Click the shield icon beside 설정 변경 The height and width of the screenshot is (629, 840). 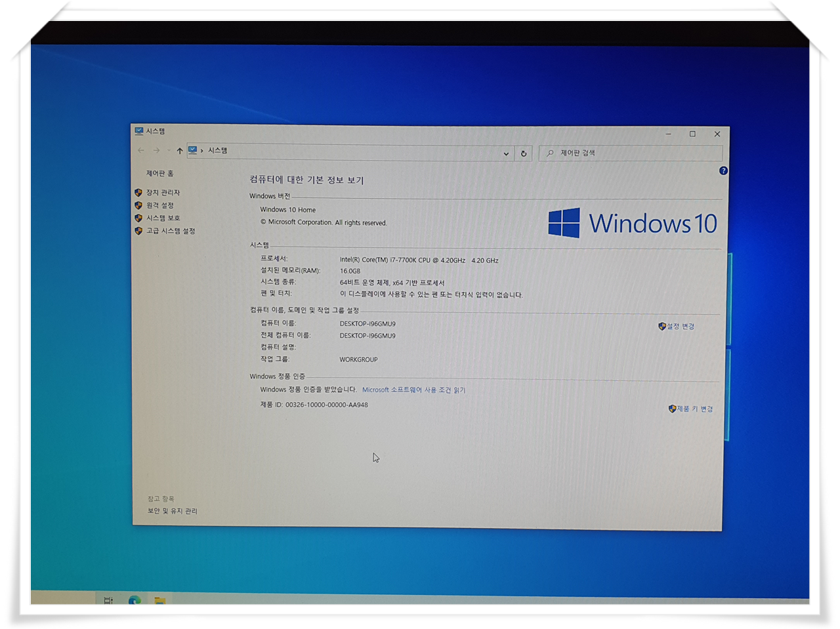(x=662, y=326)
